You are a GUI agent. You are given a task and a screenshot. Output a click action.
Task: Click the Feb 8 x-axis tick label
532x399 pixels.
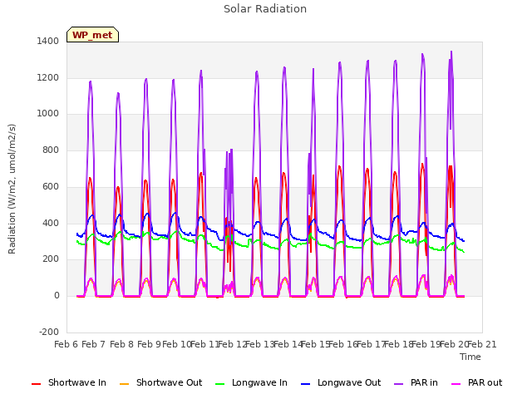[x=122, y=344]
